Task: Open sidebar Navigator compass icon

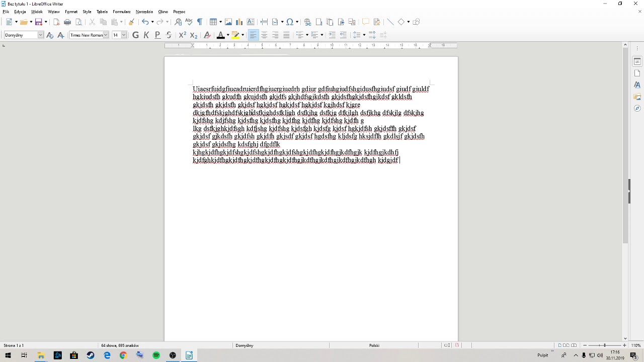Action: coord(637,108)
